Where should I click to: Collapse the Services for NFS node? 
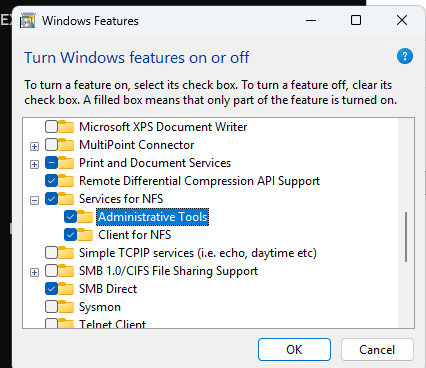(x=34, y=200)
